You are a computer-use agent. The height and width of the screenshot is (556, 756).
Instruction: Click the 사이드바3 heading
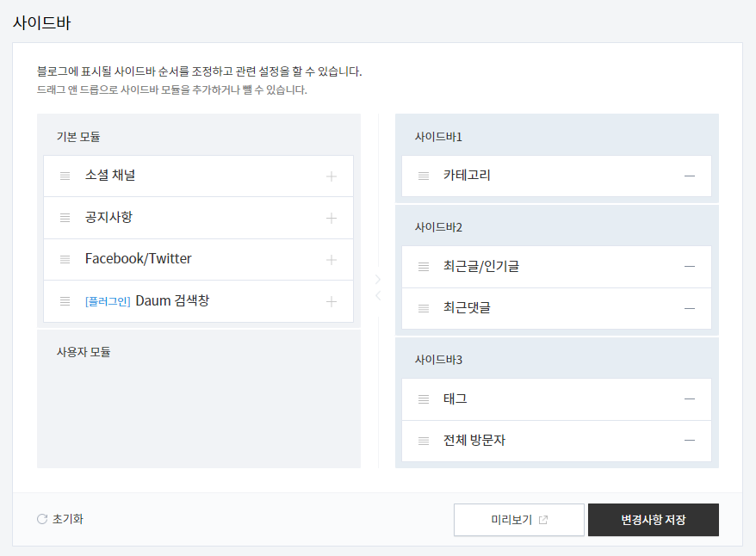point(438,360)
